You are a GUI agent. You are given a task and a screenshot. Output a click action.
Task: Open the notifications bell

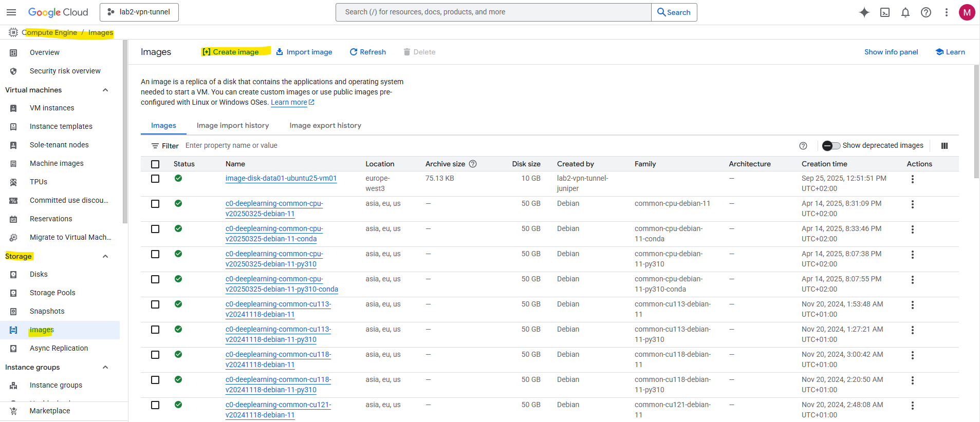pyautogui.click(x=905, y=12)
